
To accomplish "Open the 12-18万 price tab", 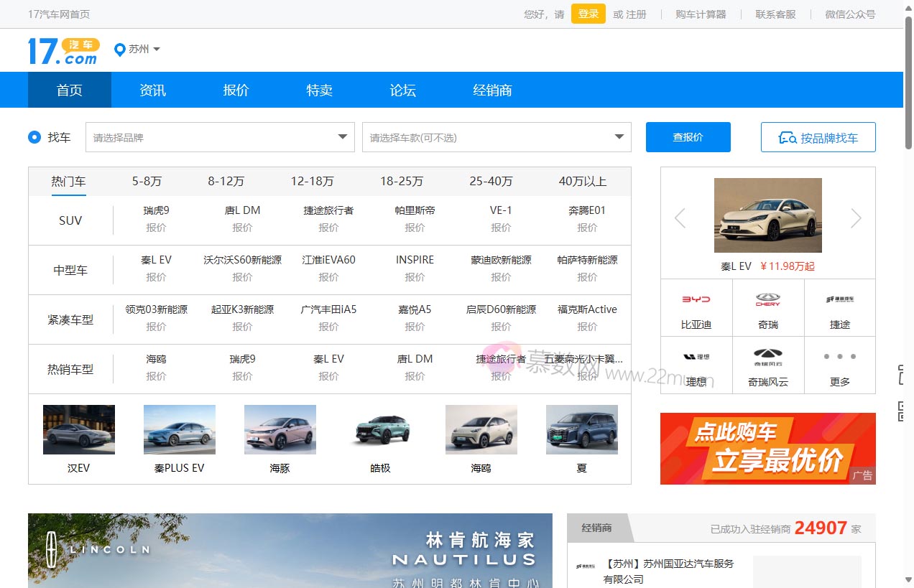I will pyautogui.click(x=312, y=182).
